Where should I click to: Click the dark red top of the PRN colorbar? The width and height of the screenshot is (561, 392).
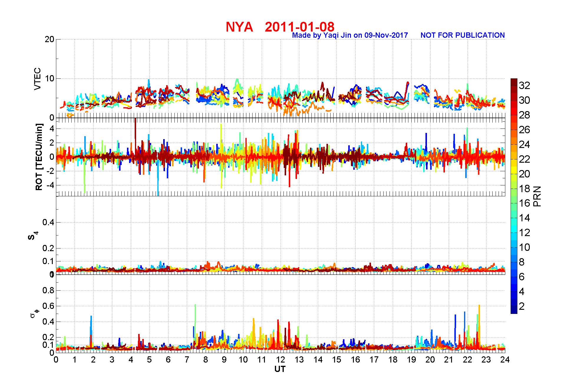(514, 82)
